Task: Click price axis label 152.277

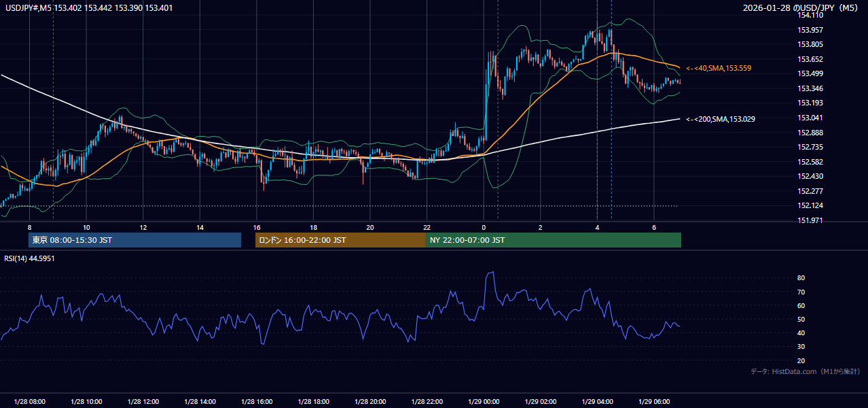Action: click(x=811, y=191)
